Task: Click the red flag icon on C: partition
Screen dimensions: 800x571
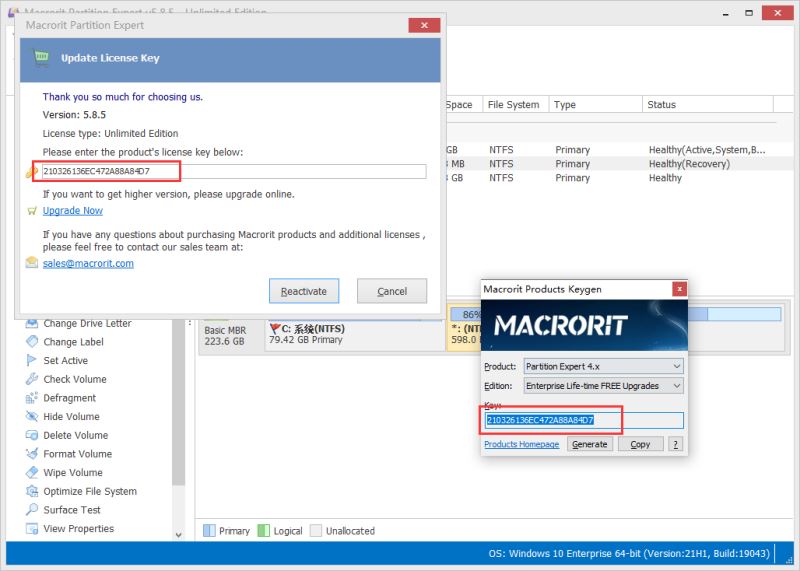Action: coord(274,328)
